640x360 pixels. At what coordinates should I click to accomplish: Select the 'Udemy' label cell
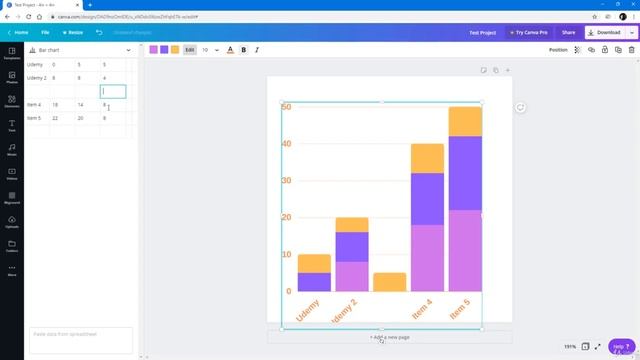tap(37, 64)
